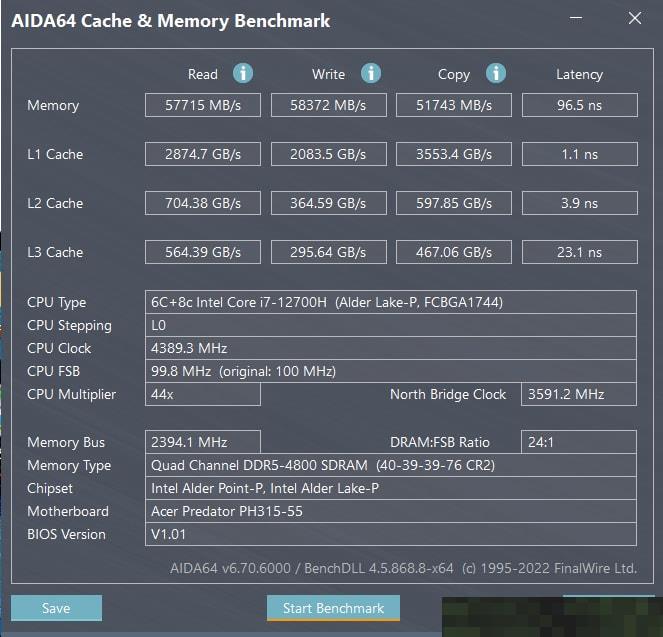
Task: Start the benchmark
Action: click(333, 608)
